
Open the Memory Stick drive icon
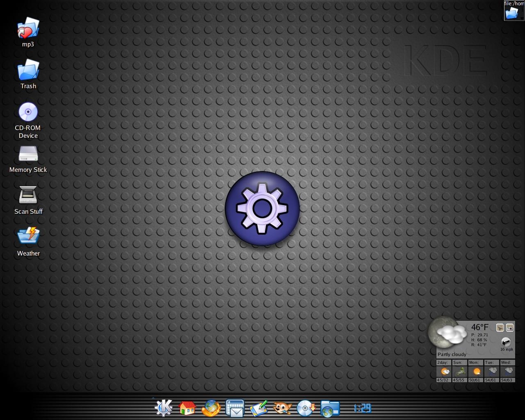(28, 154)
